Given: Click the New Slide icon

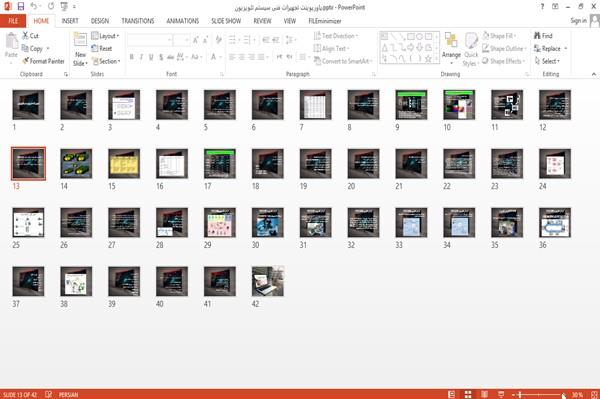Looking at the screenshot, I should (80, 40).
